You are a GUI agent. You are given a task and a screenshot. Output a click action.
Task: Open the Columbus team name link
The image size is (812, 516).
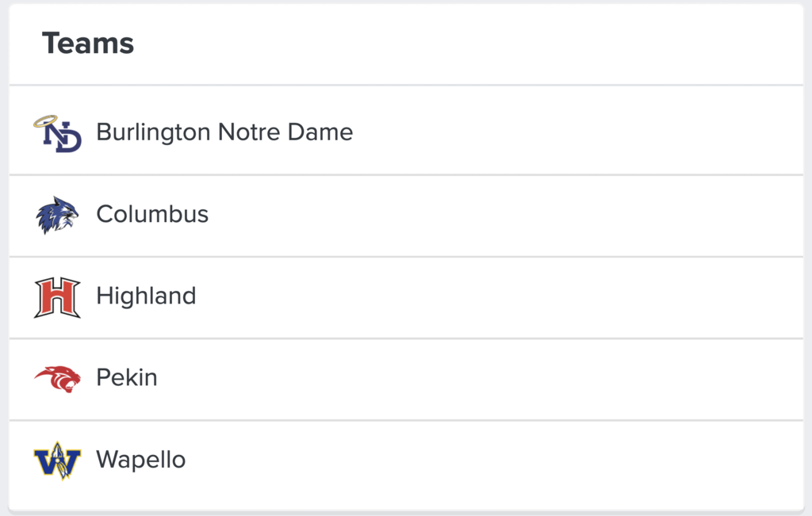[152, 214]
